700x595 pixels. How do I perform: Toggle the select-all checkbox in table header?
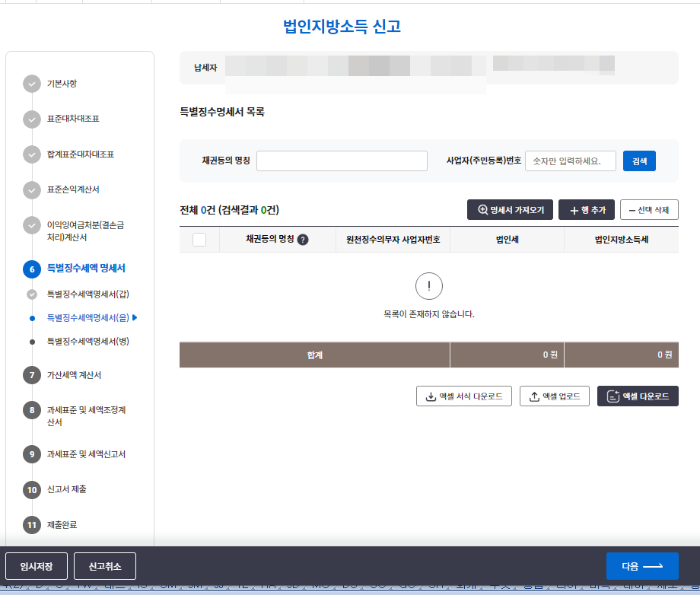201,240
